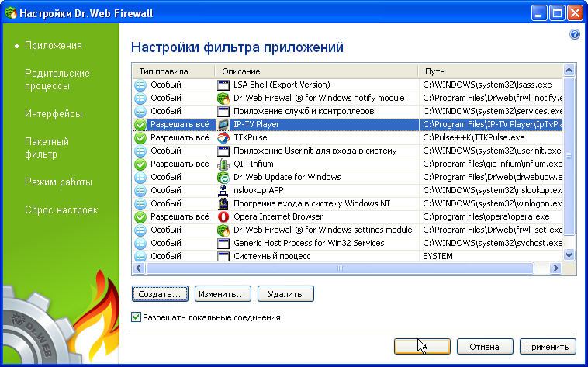Select the nslookup APP description text
The height and width of the screenshot is (367, 588).
pos(258,190)
